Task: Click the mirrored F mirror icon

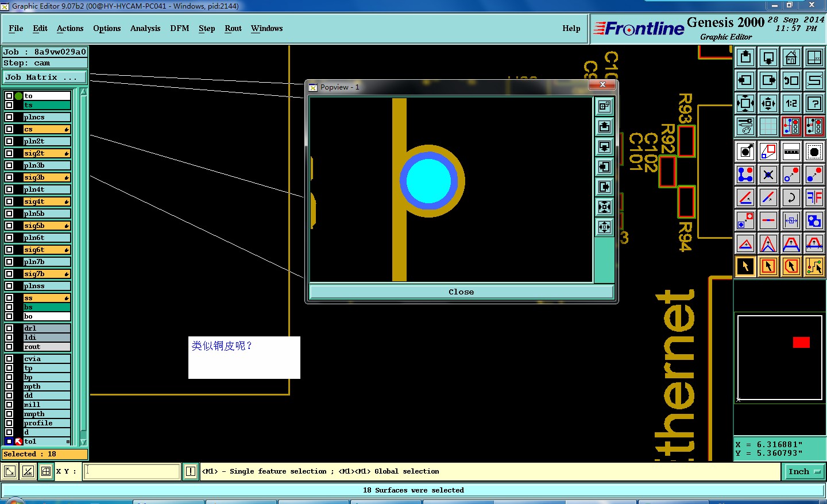Action: pyautogui.click(x=814, y=197)
